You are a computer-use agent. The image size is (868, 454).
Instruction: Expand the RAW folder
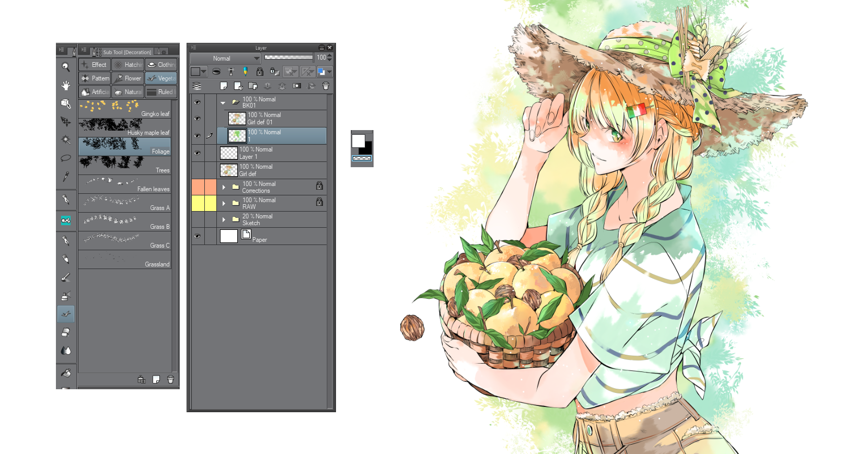pos(224,203)
